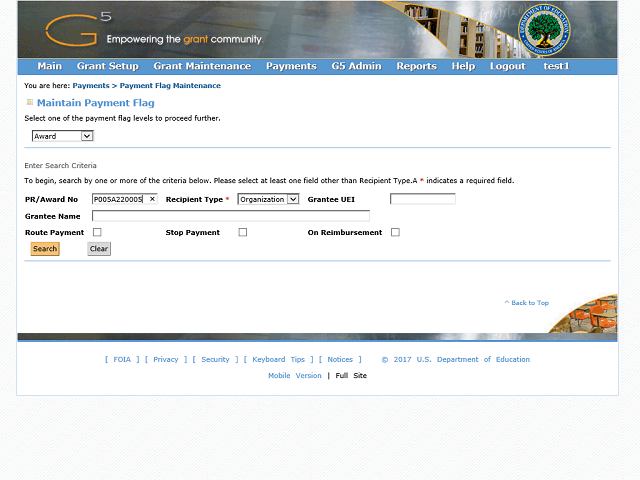
Task: Focus the Grantee UEI text box
Action: point(423,199)
